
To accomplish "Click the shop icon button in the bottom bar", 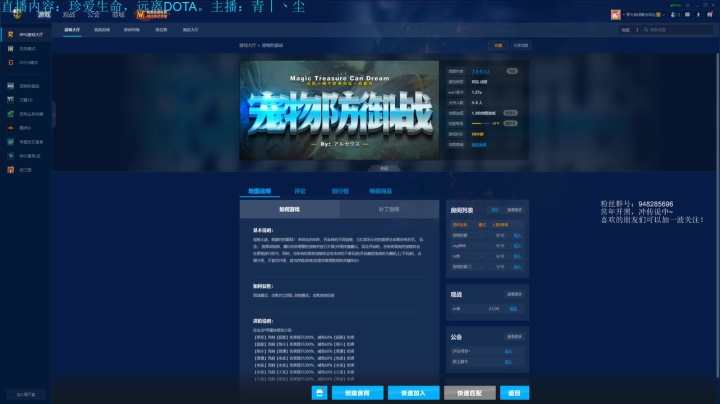I will click(x=320, y=393).
